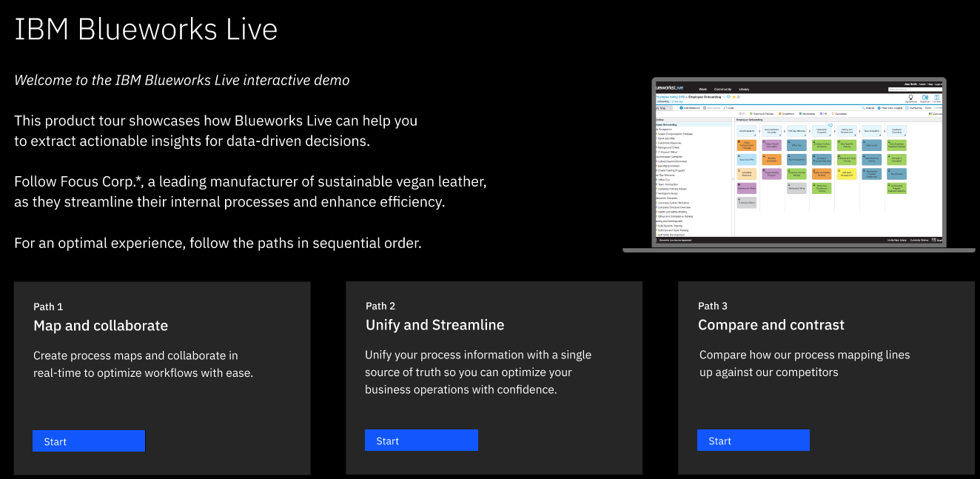This screenshot has width=980, height=479.
Task: Expand the chevron next to Employee Onboarding breadcrumb
Action: 724,97
